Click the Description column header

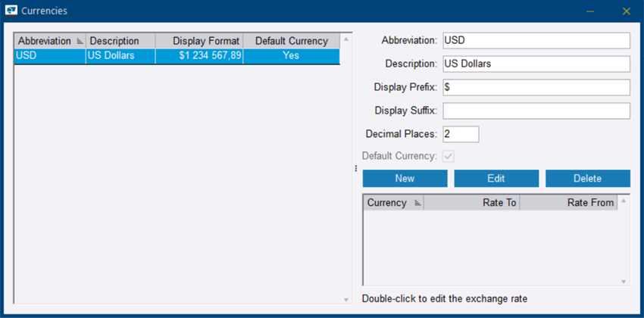pos(120,41)
